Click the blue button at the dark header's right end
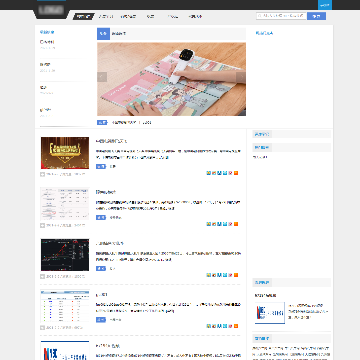 point(325,5)
